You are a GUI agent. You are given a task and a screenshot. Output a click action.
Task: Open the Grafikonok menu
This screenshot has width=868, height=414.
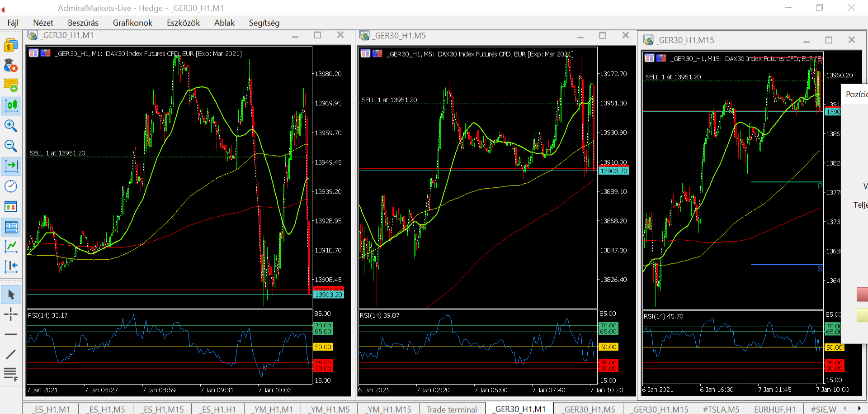pos(132,23)
